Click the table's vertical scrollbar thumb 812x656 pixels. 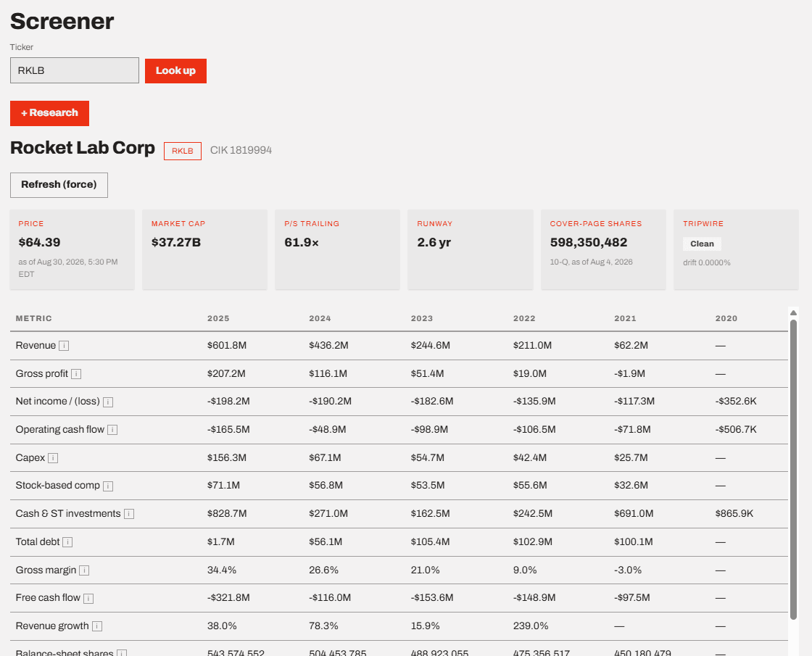point(793,469)
